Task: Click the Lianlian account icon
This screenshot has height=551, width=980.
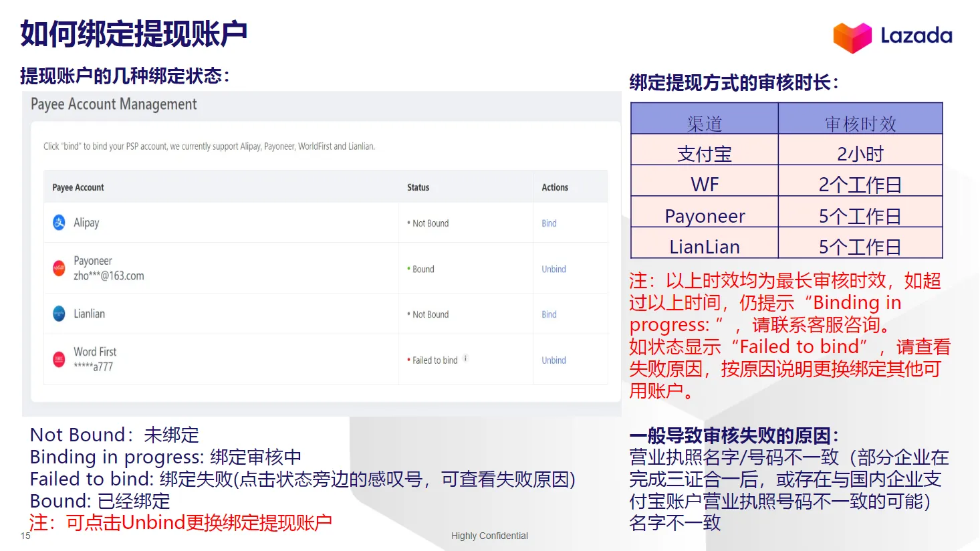Action: [59, 314]
